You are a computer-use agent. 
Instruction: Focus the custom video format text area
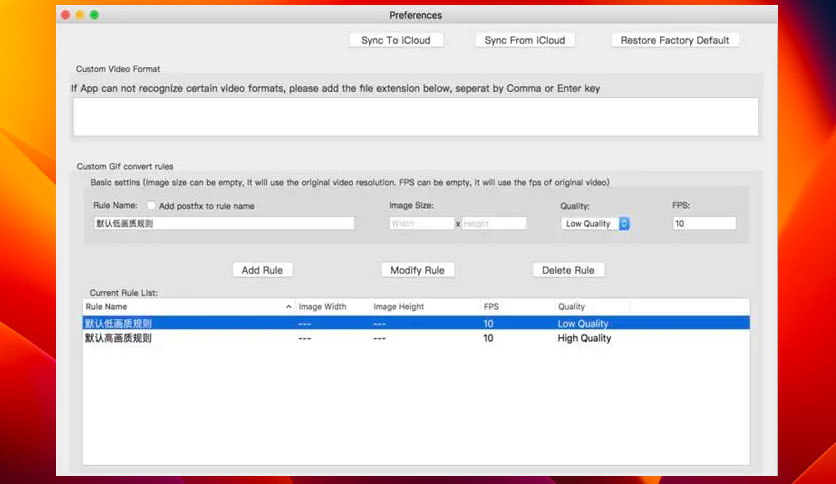coord(415,117)
